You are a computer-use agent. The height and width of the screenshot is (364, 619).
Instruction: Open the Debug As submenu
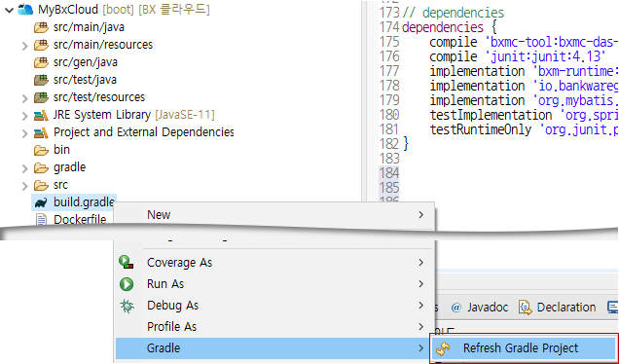tap(273, 306)
